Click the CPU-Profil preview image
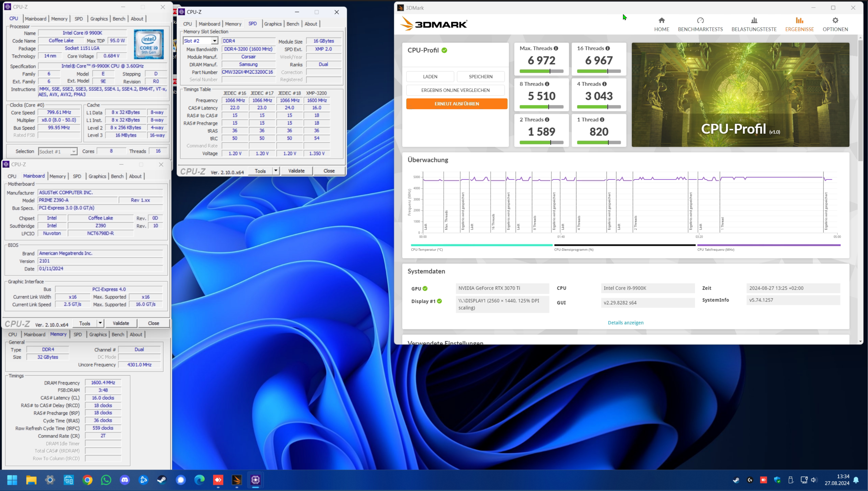The image size is (868, 491). tap(740, 94)
